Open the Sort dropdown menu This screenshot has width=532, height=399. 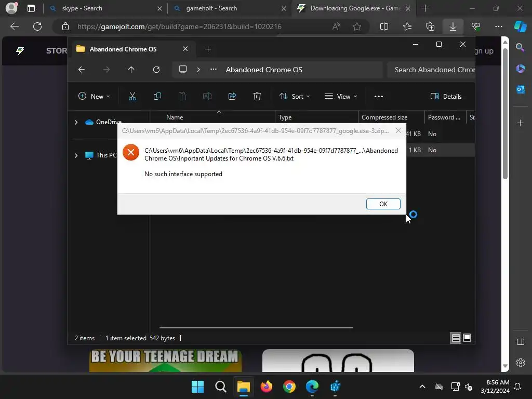(294, 96)
